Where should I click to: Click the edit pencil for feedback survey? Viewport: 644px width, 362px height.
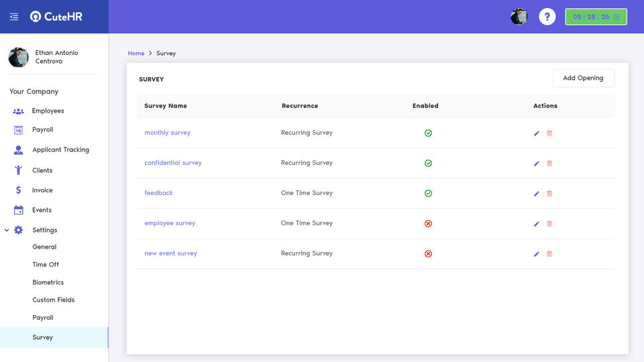(x=537, y=194)
